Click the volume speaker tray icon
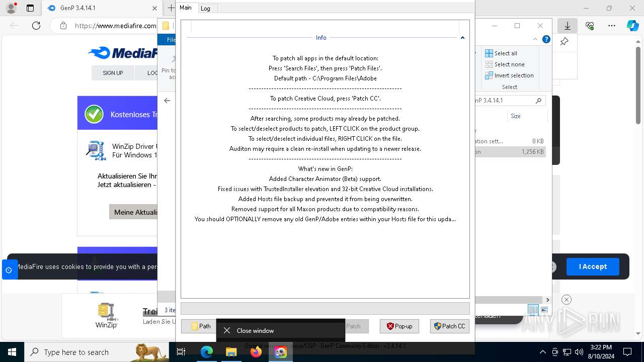Image resolution: width=644 pixels, height=362 pixels. click(x=579, y=352)
